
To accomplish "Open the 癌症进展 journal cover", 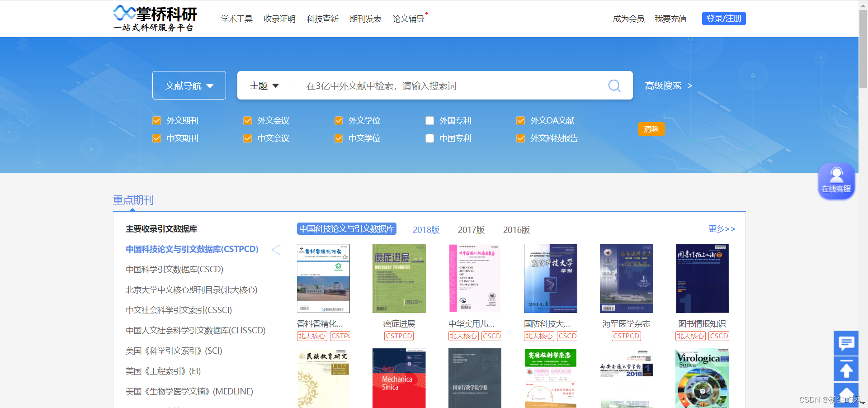I will point(399,279).
